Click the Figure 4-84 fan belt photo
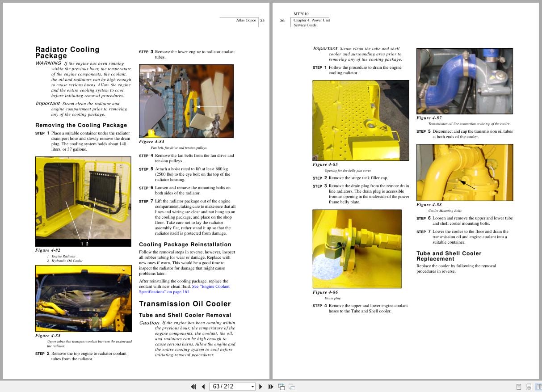The width and height of the screenshot is (542, 392). pos(186,101)
